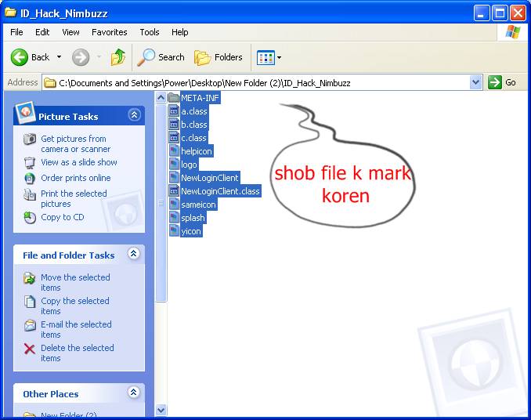Viewport: 531px width, 420px height.
Task: Select the NewLoginClient image icon
Action: tap(174, 178)
